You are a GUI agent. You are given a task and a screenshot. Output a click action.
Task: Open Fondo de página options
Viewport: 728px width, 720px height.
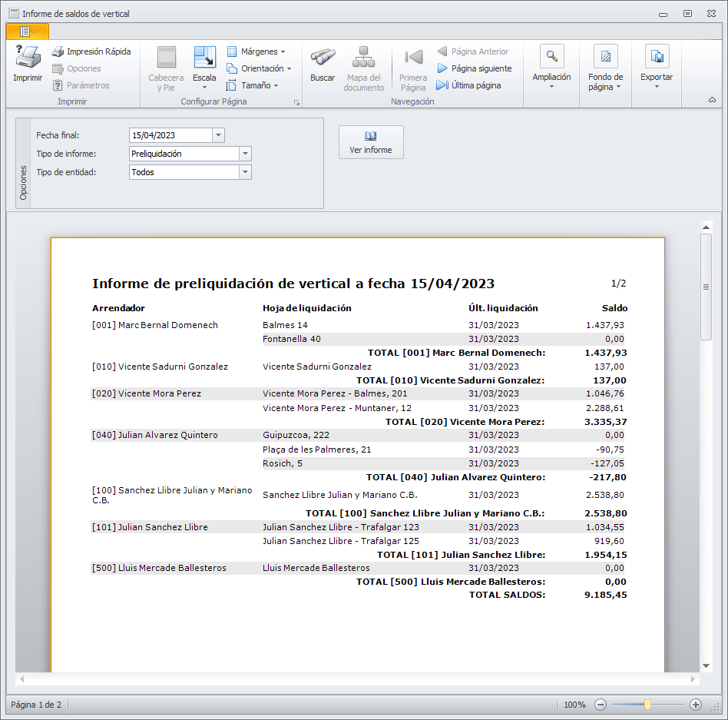(x=605, y=68)
